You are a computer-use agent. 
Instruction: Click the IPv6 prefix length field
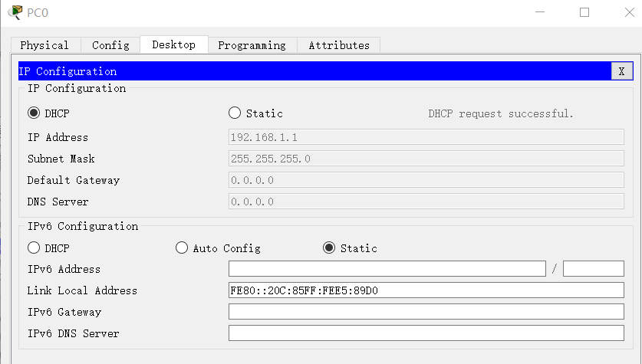click(593, 269)
